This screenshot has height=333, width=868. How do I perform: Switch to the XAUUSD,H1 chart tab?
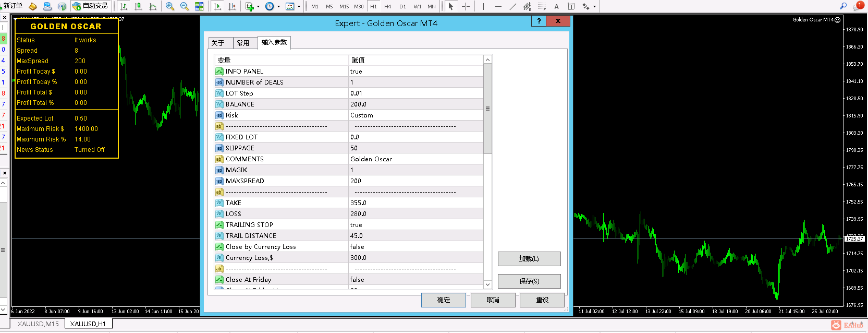(x=88, y=324)
